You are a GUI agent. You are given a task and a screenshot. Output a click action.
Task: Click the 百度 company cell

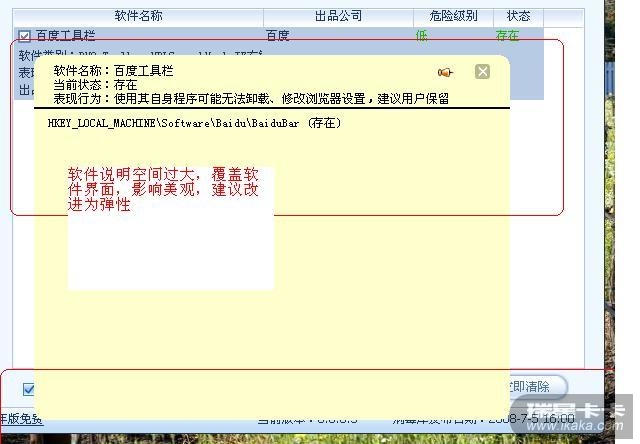278,36
